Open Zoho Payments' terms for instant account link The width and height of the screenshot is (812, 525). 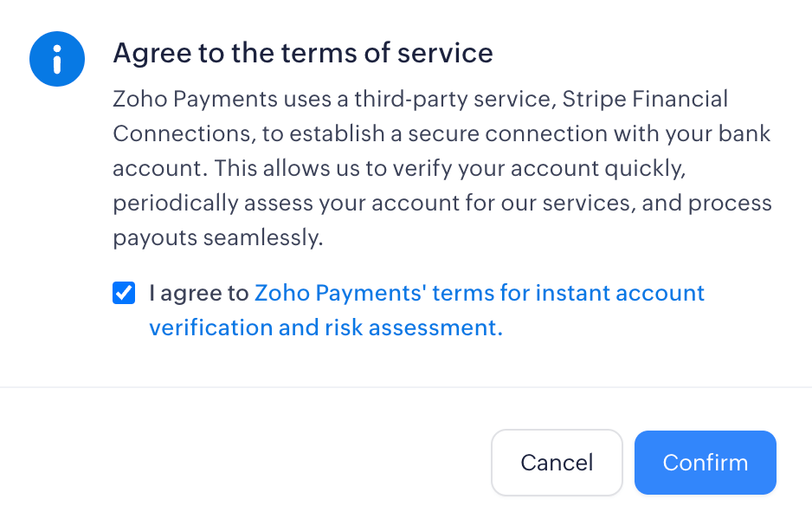tap(479, 293)
